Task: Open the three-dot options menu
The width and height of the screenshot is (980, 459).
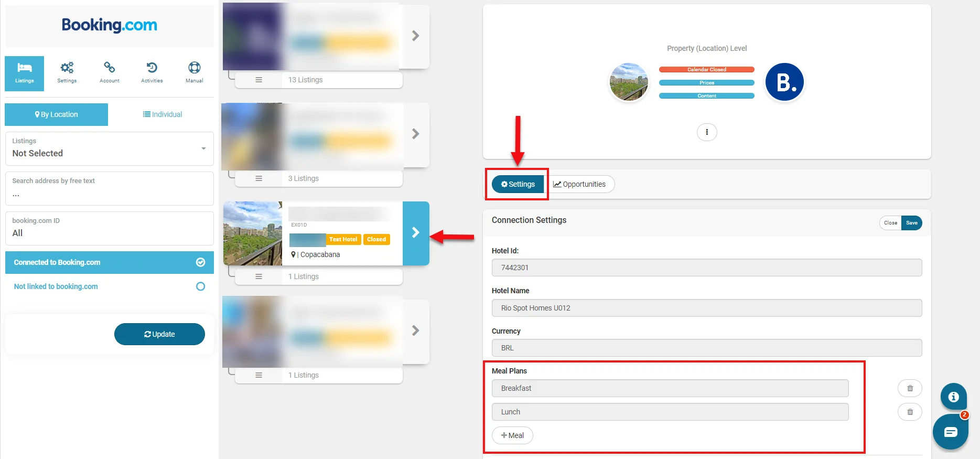Action: 707,132
